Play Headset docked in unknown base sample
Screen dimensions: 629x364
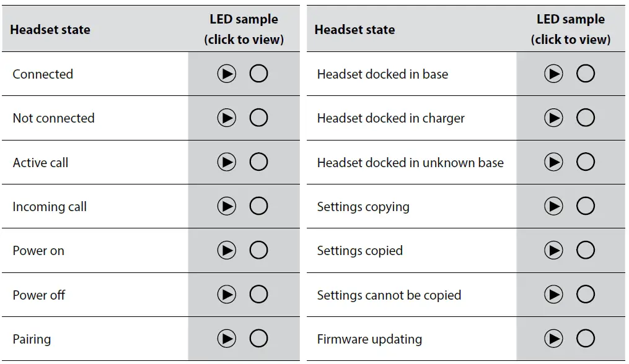tap(553, 162)
